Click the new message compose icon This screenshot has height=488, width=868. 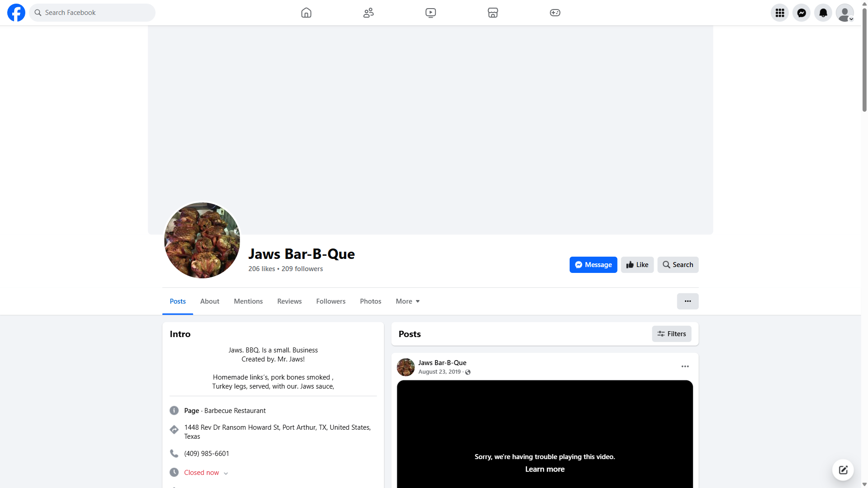click(843, 470)
